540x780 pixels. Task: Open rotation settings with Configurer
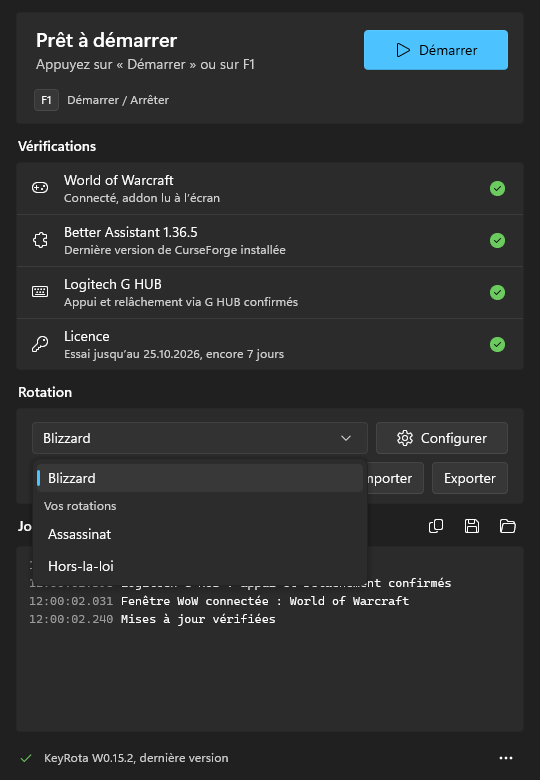(442, 438)
